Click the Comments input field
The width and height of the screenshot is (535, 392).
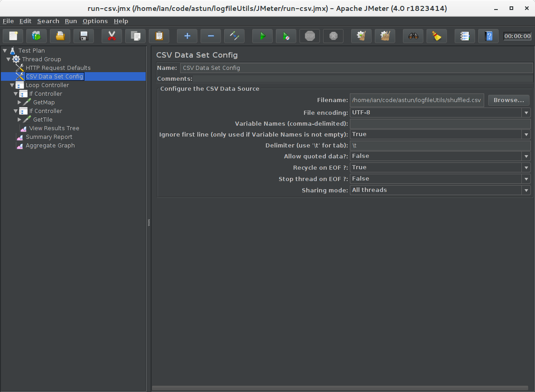(x=363, y=79)
